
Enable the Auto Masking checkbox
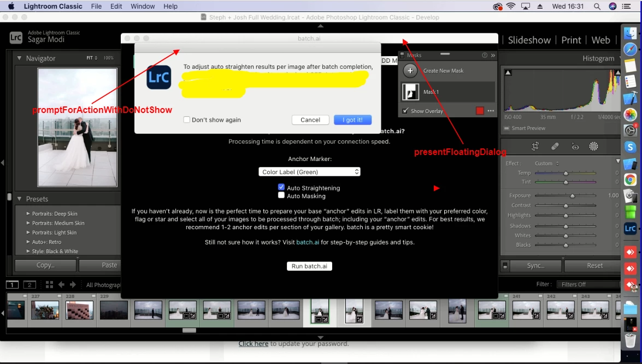[281, 195]
